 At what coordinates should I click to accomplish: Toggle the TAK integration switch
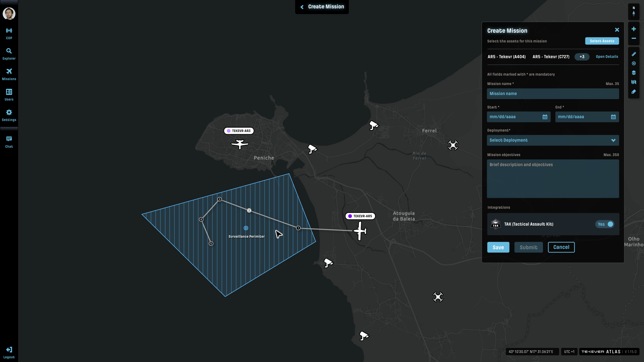click(x=605, y=224)
